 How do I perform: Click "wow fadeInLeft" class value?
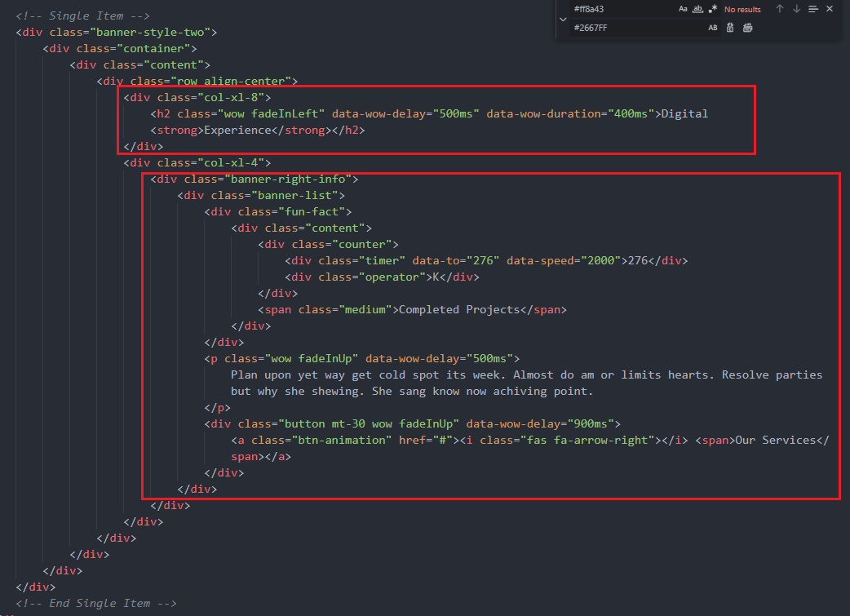tap(271, 113)
